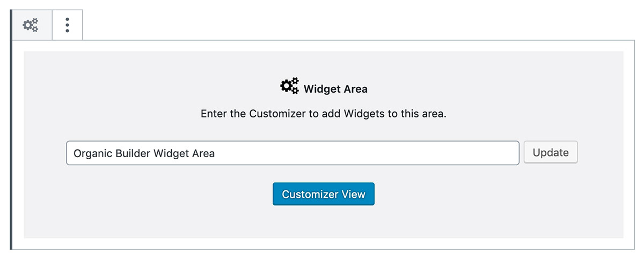This screenshot has height=260, width=644.
Task: Open the block switcher with the cog icon
Action: (x=31, y=25)
